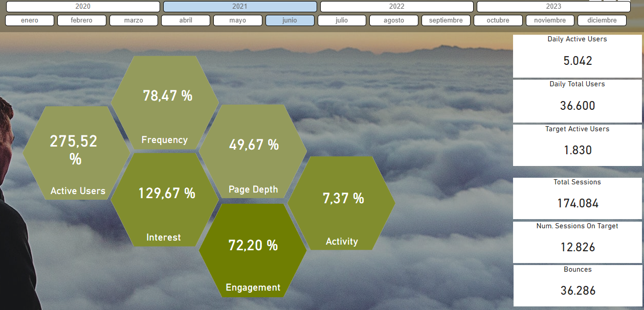Pick the marzo month slicer
644x310 pixels.
click(134, 20)
